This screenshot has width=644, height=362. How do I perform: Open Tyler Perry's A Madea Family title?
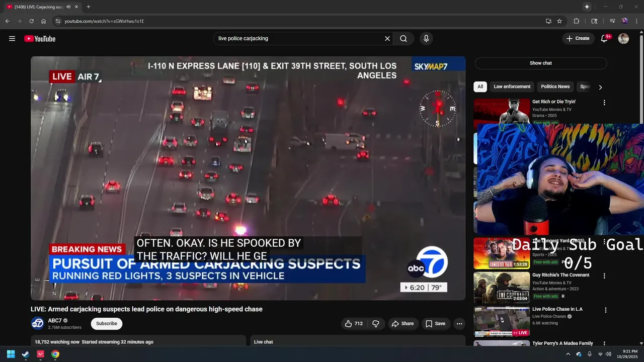point(562,343)
